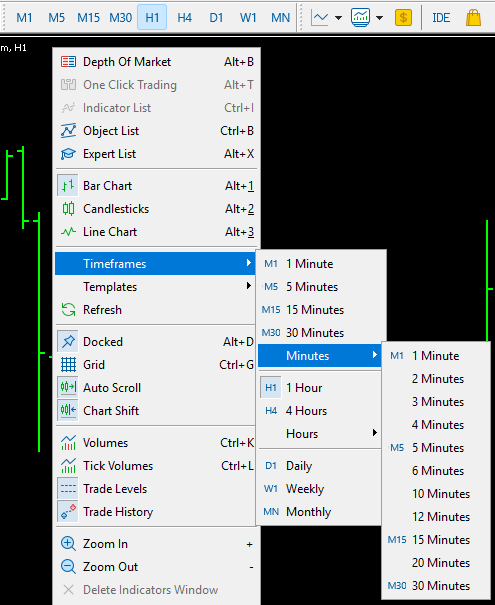Open Expert List menu entry

(156, 154)
